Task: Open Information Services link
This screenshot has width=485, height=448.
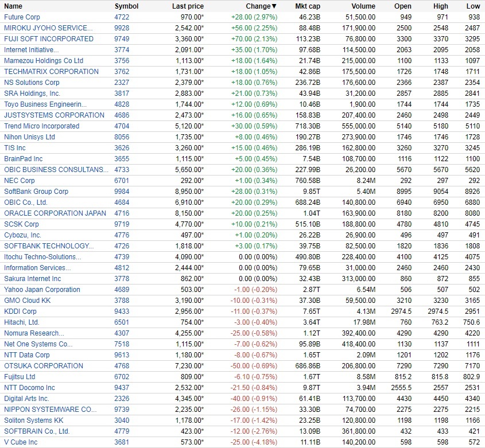Action: pyautogui.click(x=37, y=268)
